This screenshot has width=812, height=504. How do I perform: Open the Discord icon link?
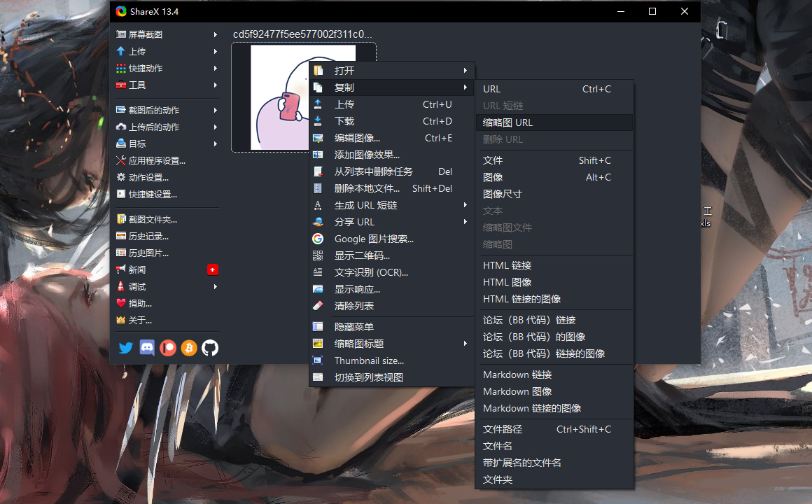click(147, 348)
